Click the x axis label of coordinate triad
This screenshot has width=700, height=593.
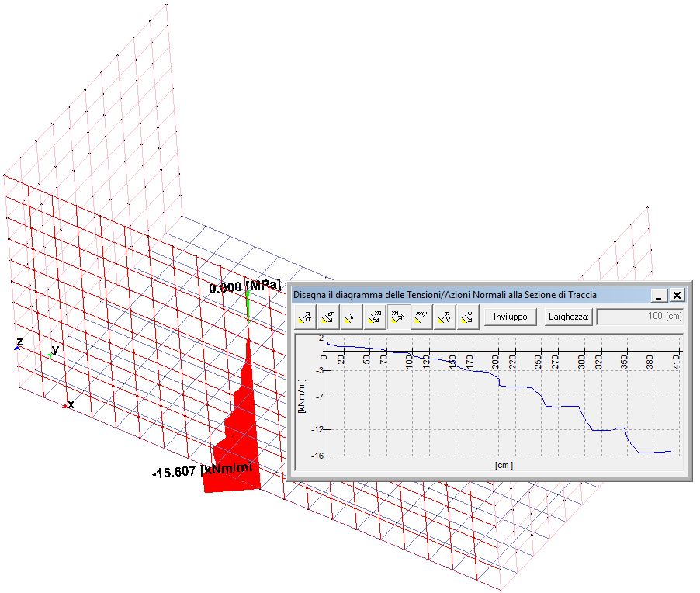click(x=71, y=404)
